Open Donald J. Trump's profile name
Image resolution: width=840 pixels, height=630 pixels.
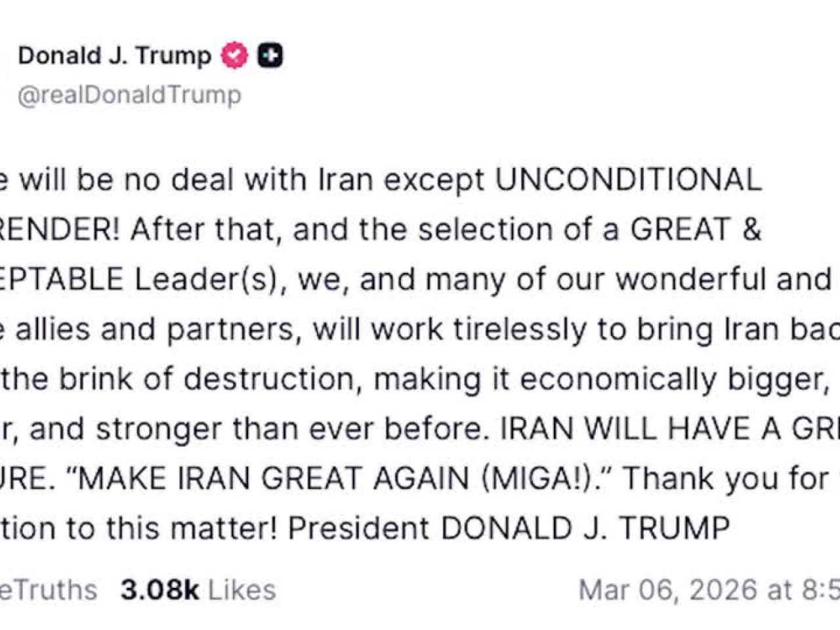pyautogui.click(x=114, y=56)
